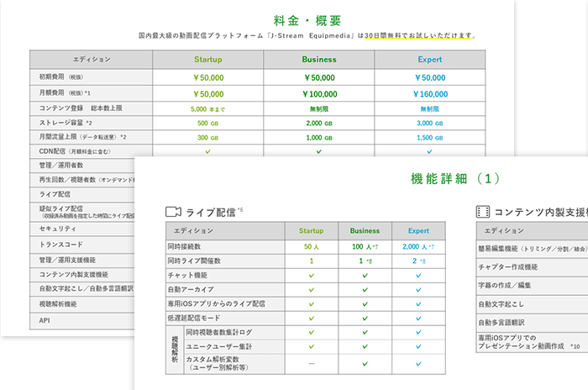
Task: Click the Expert ￥50,000 initial fee cell
Action: [x=430, y=77]
